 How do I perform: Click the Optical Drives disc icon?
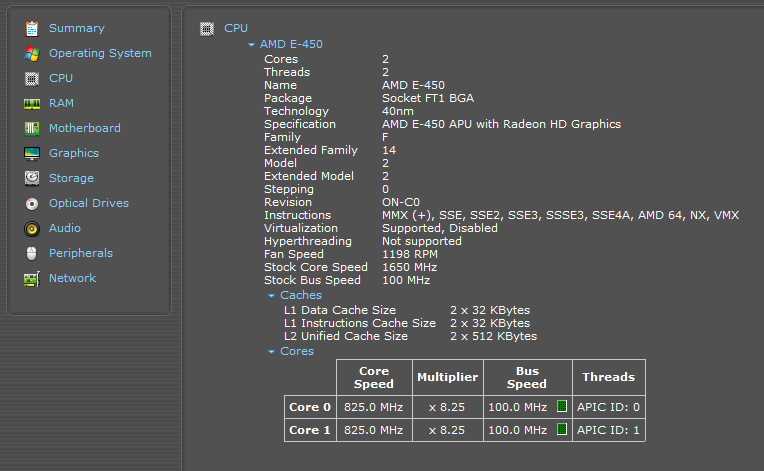click(32, 203)
